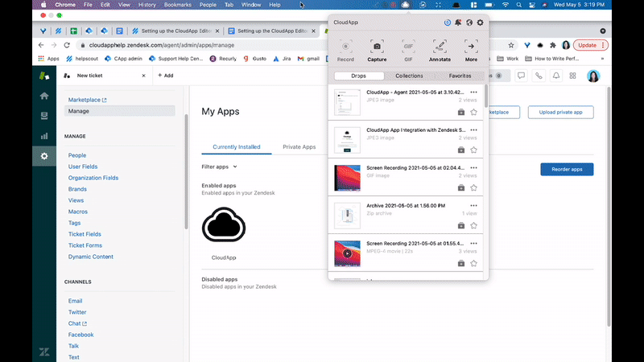Star the Screen Recording 02.04.4 GIF drop
This screenshot has width=644, height=362.
coord(473,187)
